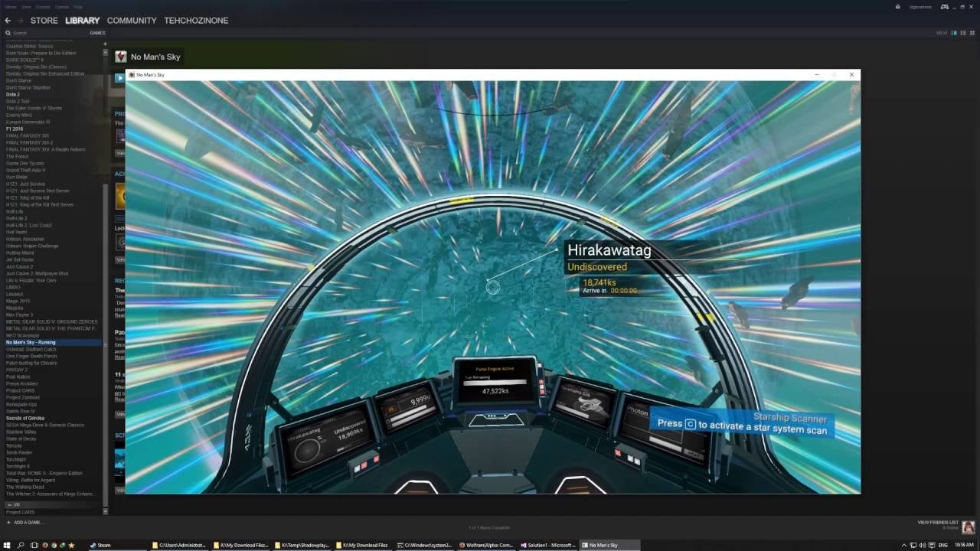The image size is (980, 551).
Task: Click the No Man's Sky game icon
Action: point(121,57)
